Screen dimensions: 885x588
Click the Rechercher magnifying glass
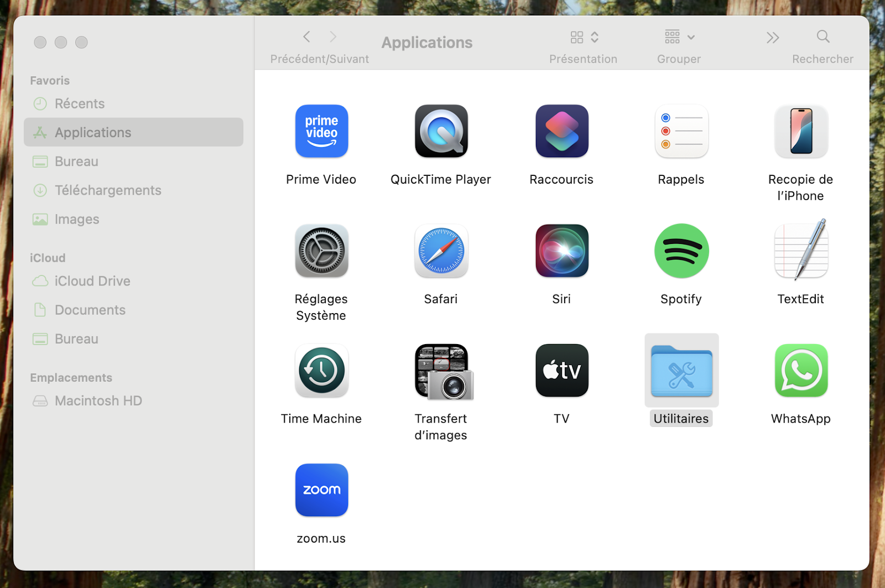point(822,37)
